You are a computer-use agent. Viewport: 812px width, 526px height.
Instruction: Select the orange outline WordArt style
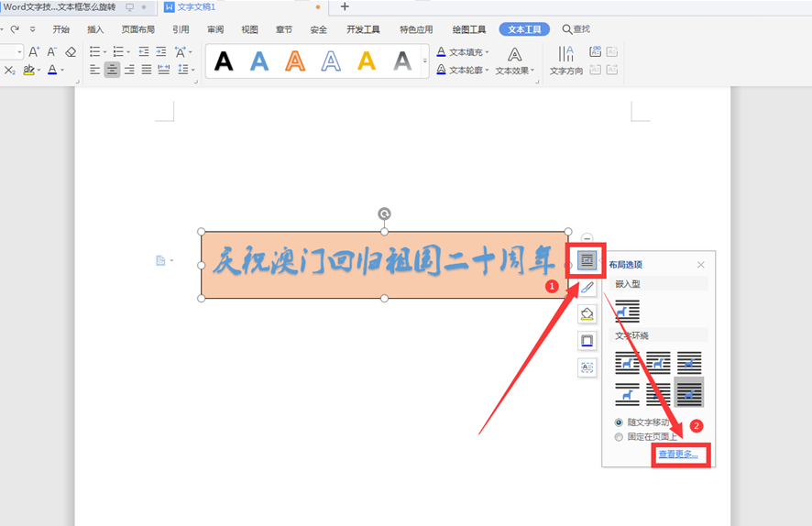[x=295, y=61]
